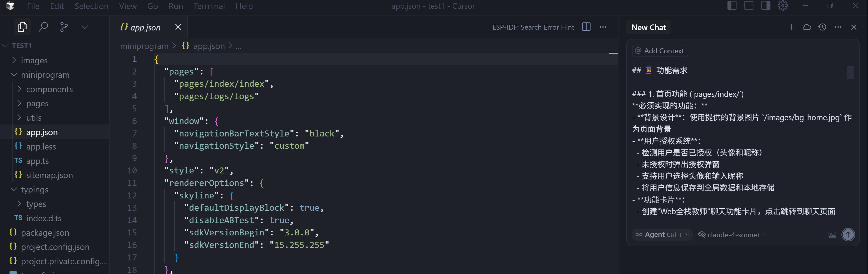Open the Source Control view icon
Screen dimensions: 868x274
click(x=64, y=27)
